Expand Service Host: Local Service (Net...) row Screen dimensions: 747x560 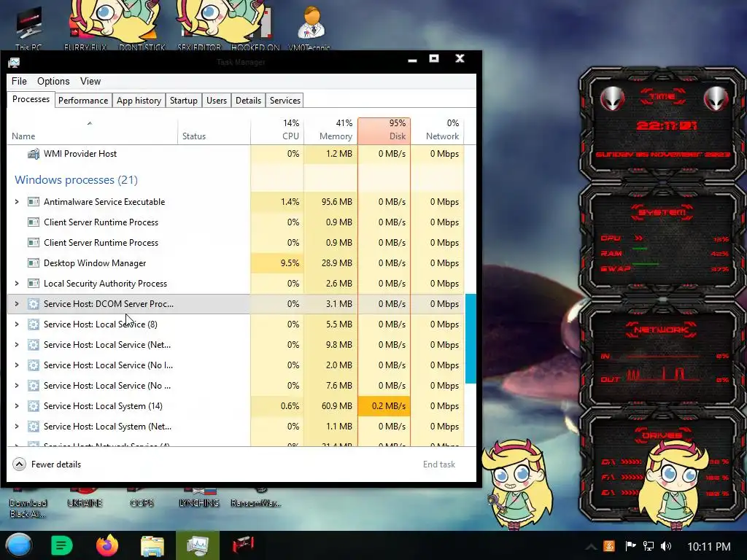(17, 345)
